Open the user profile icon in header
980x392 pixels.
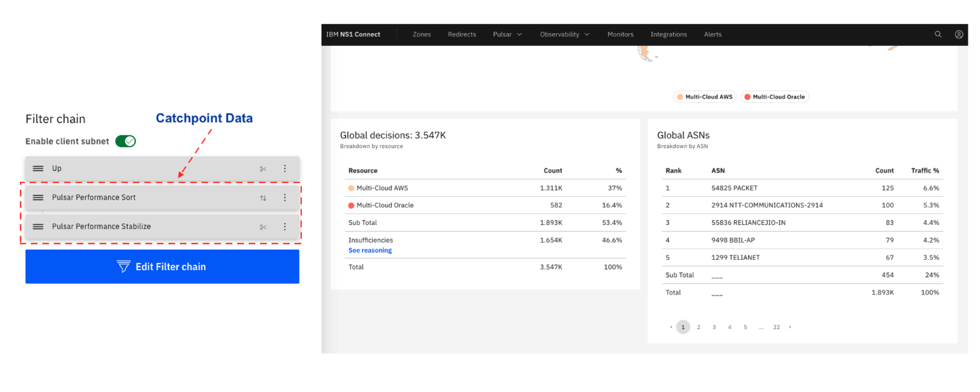point(959,34)
